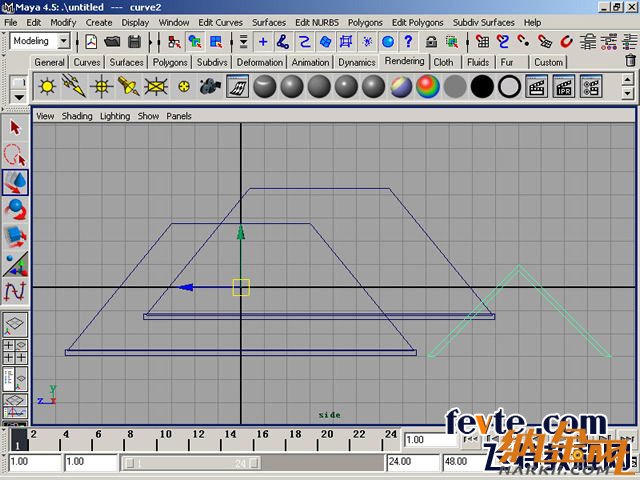
Task: Toggle select by component type mode
Action: [x=217, y=41]
